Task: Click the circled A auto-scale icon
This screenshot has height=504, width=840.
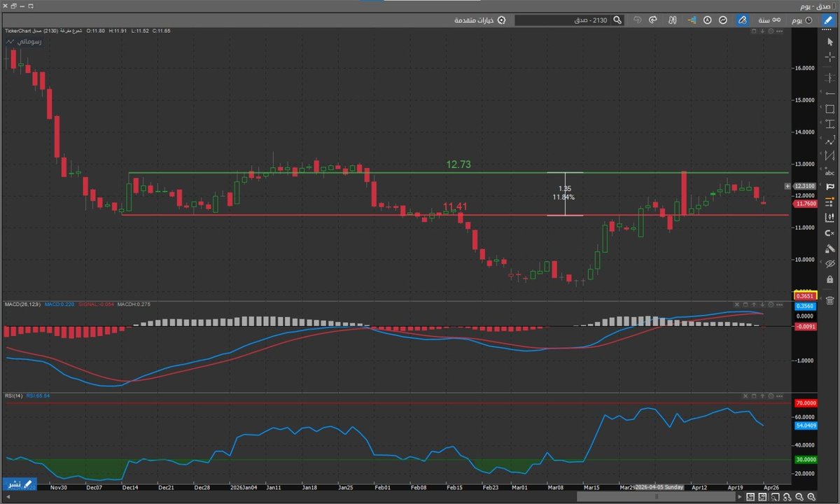Action: (x=707, y=20)
